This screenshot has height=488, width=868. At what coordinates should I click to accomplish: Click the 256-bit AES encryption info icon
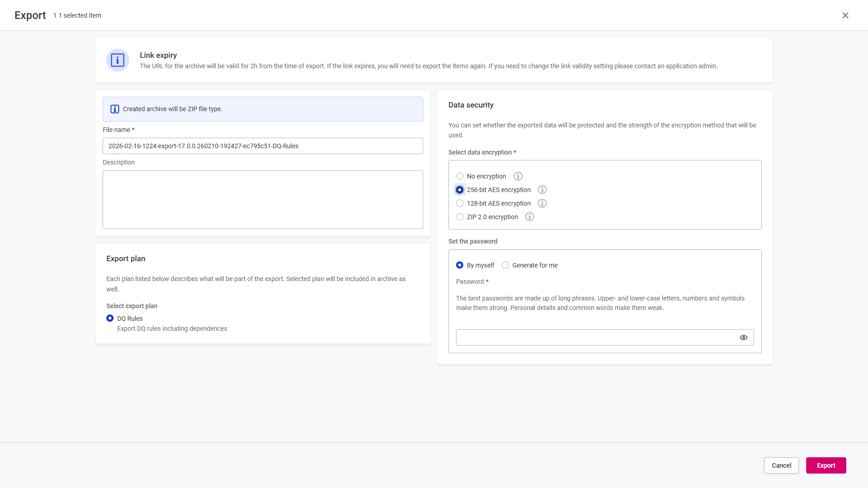point(542,190)
